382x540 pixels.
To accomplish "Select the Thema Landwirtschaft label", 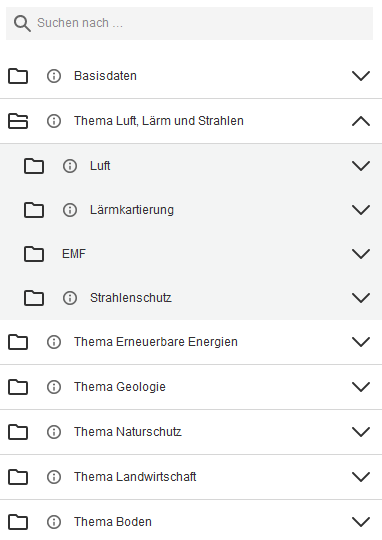I will (135, 477).
